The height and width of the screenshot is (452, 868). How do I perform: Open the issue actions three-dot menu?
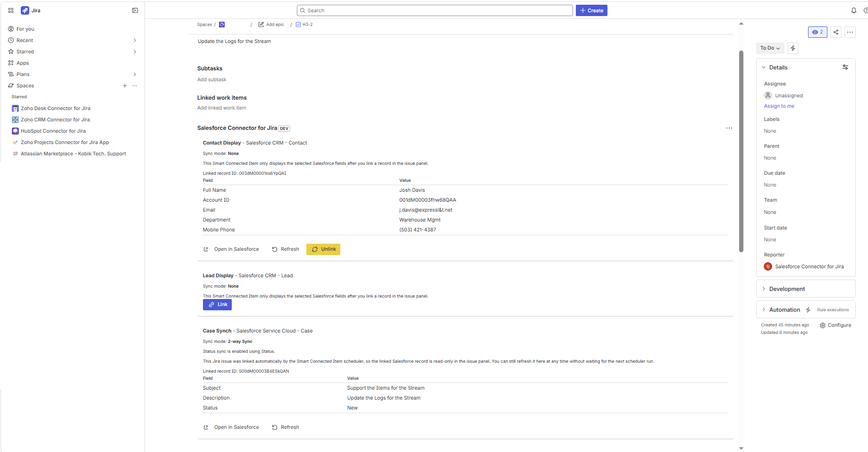tap(850, 32)
